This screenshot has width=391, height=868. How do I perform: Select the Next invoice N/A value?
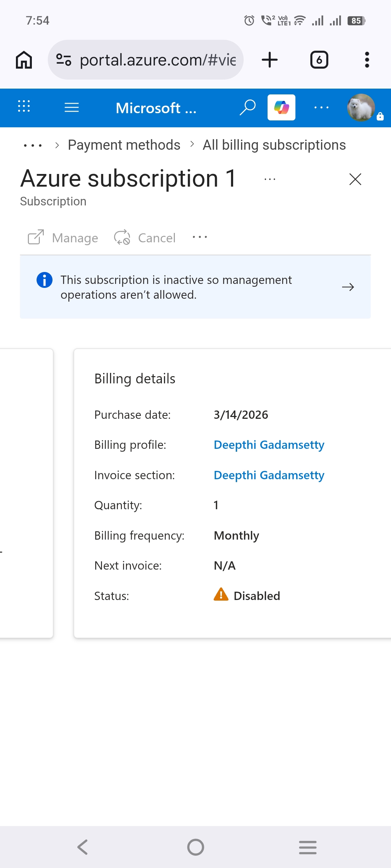pyautogui.click(x=224, y=566)
